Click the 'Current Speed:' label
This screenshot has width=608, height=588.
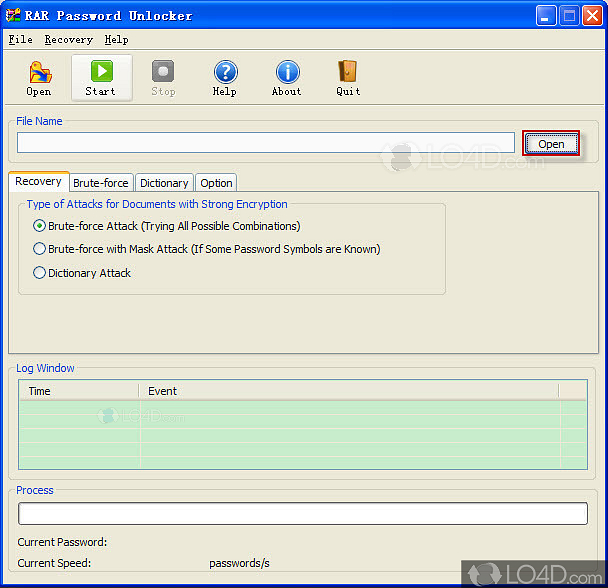(54, 563)
